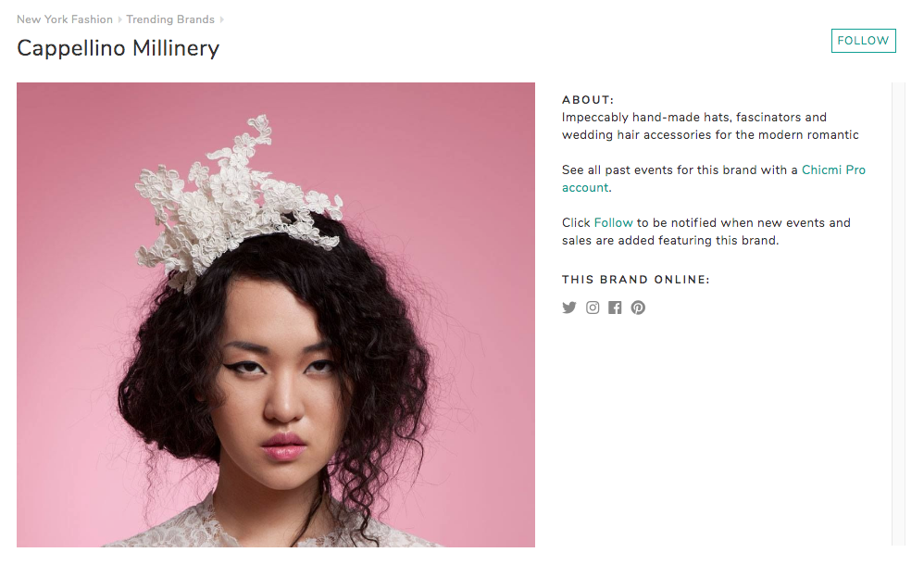The height and width of the screenshot is (565, 924).
Task: Click the hand-made hats description text
Action: coord(710,126)
